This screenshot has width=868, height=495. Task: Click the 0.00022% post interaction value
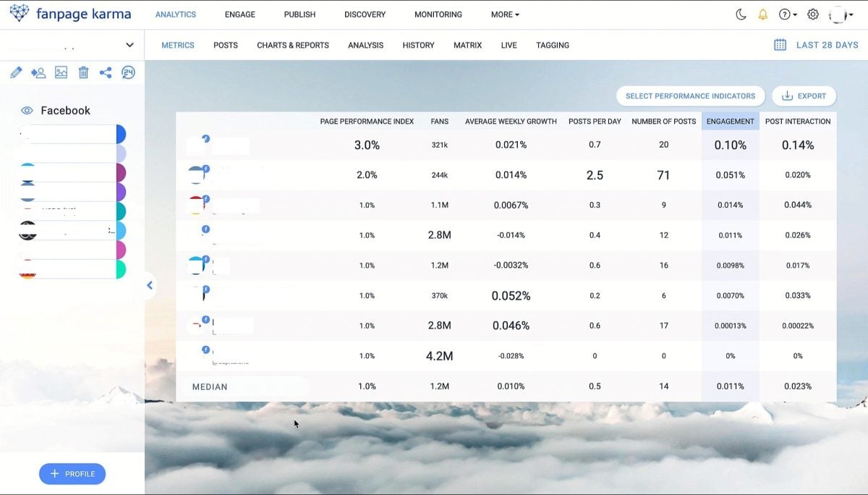(798, 326)
